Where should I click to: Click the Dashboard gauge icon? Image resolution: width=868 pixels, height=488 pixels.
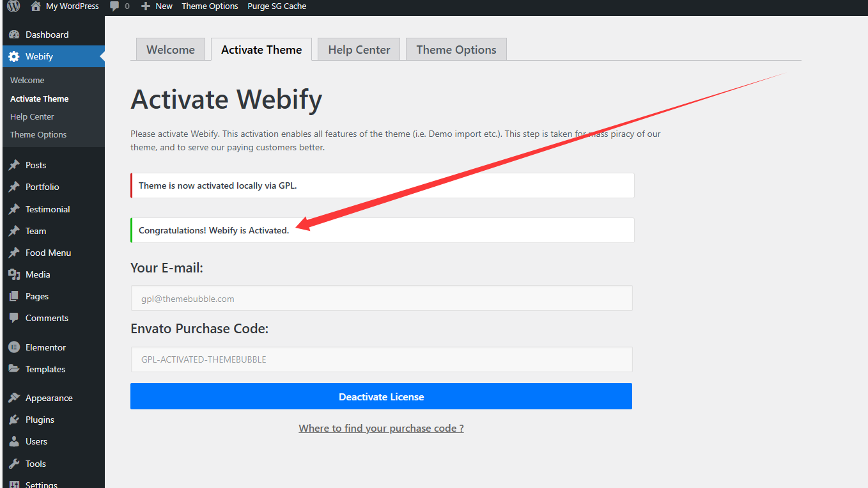14,35
